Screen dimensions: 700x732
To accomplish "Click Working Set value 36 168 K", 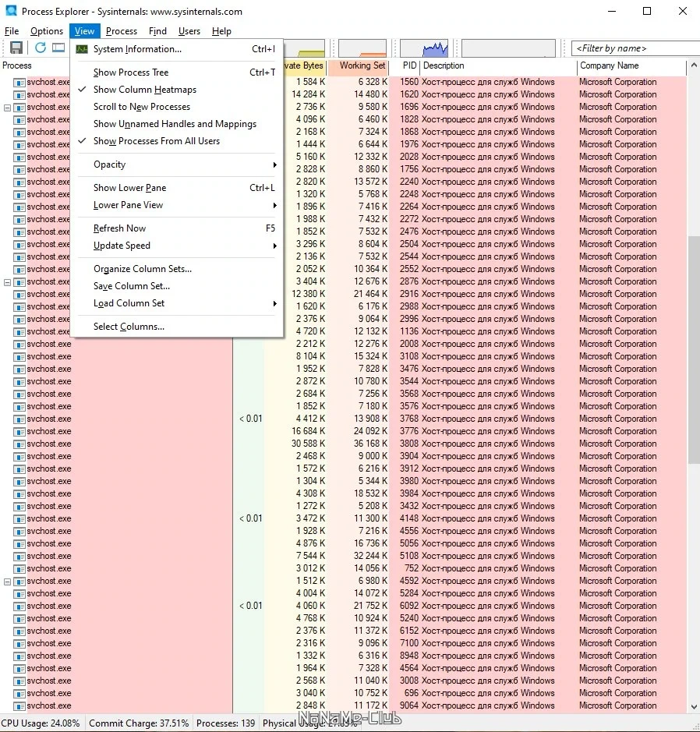I will click(370, 444).
